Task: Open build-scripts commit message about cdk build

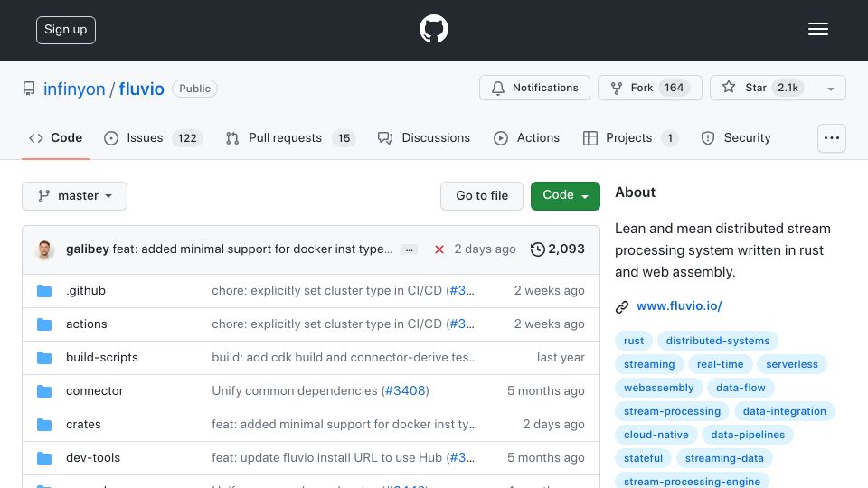Action: pos(344,358)
